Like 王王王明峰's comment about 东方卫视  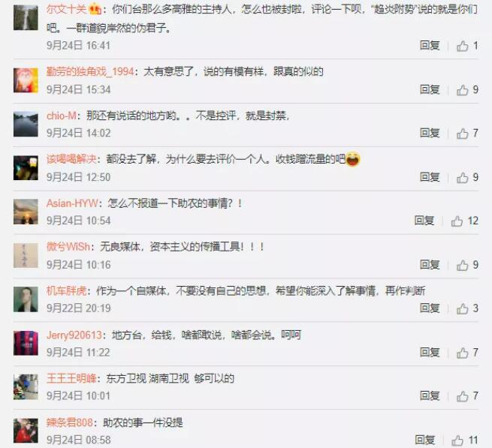[462, 396]
